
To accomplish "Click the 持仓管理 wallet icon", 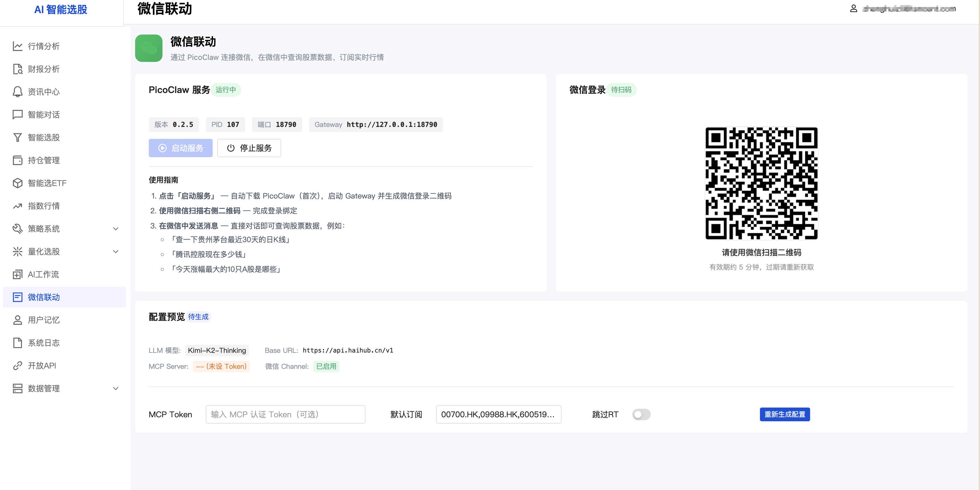I will tap(17, 160).
